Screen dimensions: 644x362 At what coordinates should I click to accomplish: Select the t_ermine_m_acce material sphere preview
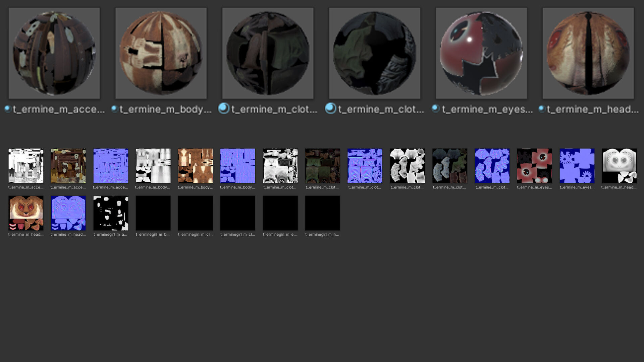pos(54,53)
